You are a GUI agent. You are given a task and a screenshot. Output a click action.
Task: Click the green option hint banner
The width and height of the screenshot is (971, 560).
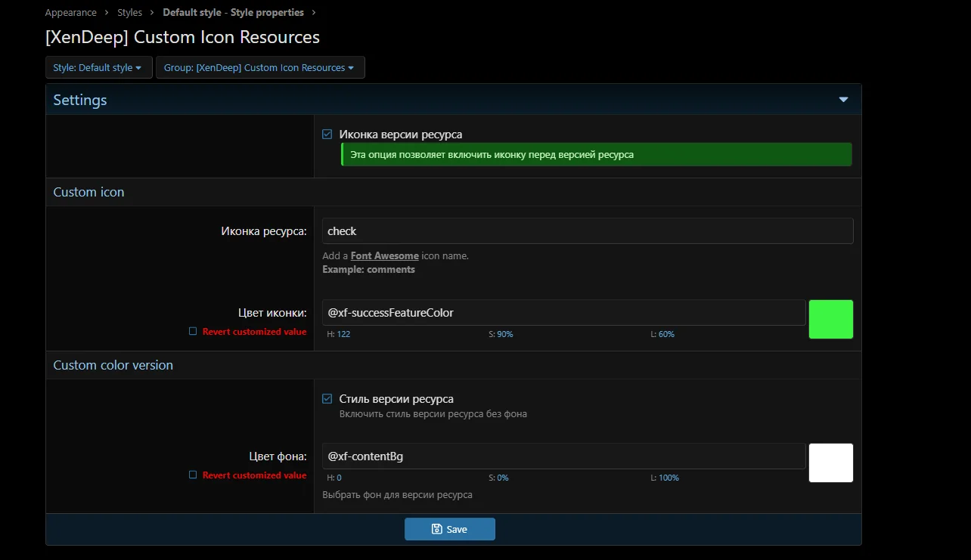point(596,154)
